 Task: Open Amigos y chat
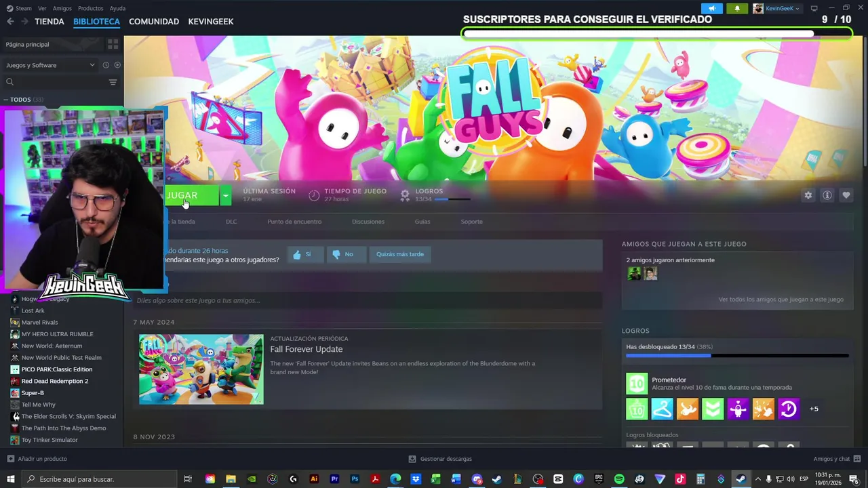click(x=836, y=459)
